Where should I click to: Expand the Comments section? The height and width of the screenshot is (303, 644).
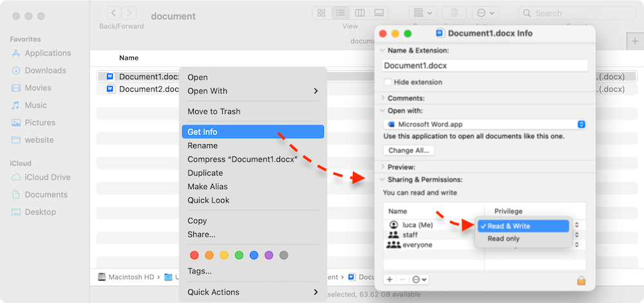click(383, 98)
